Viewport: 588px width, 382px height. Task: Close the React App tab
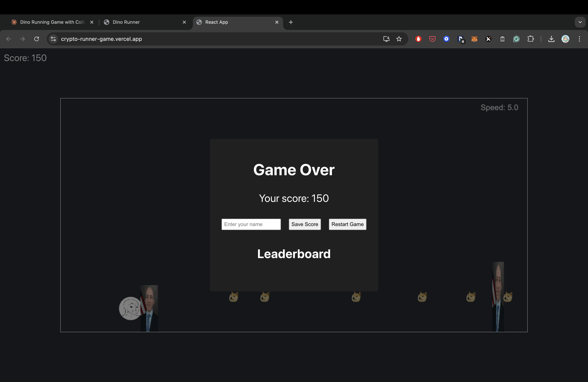(277, 22)
